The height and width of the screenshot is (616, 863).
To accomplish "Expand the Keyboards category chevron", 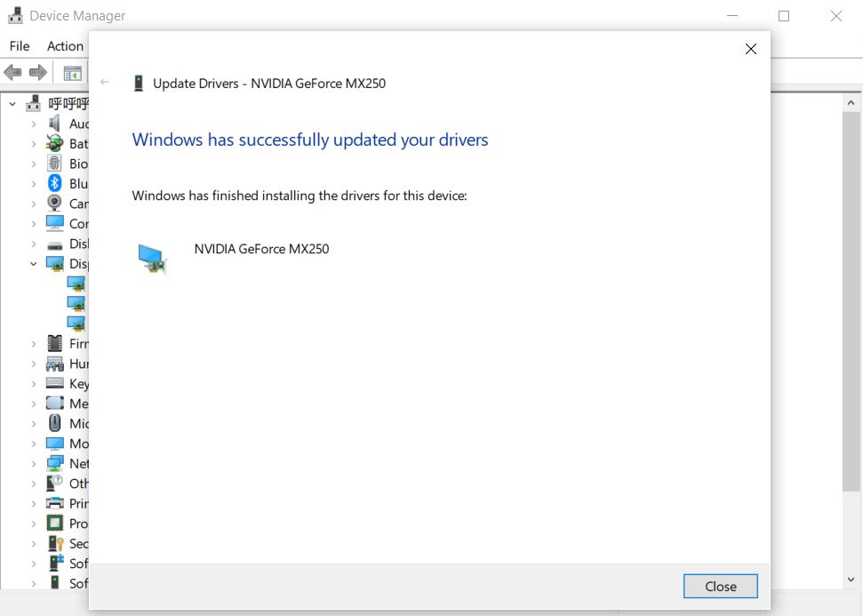I will click(34, 384).
